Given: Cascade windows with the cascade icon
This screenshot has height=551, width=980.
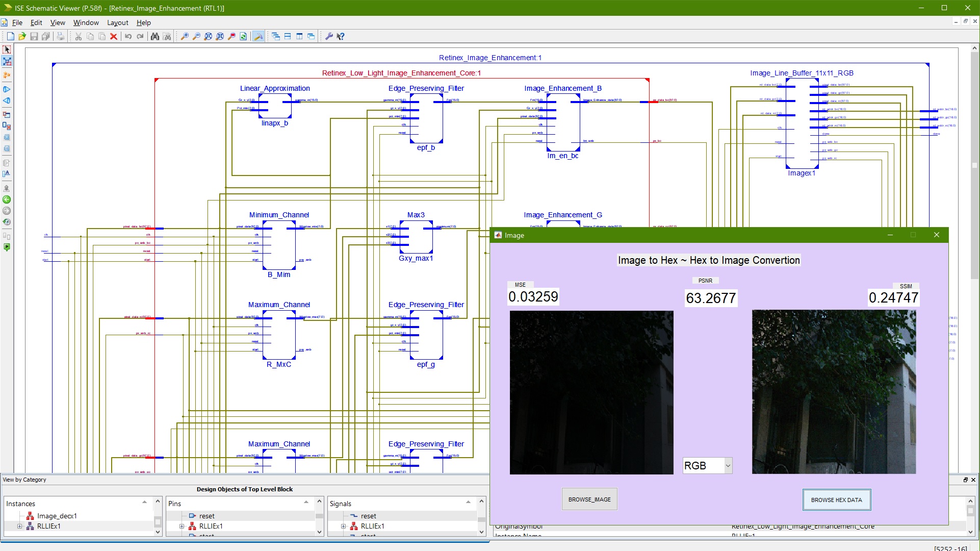Looking at the screenshot, I should tap(276, 36).
